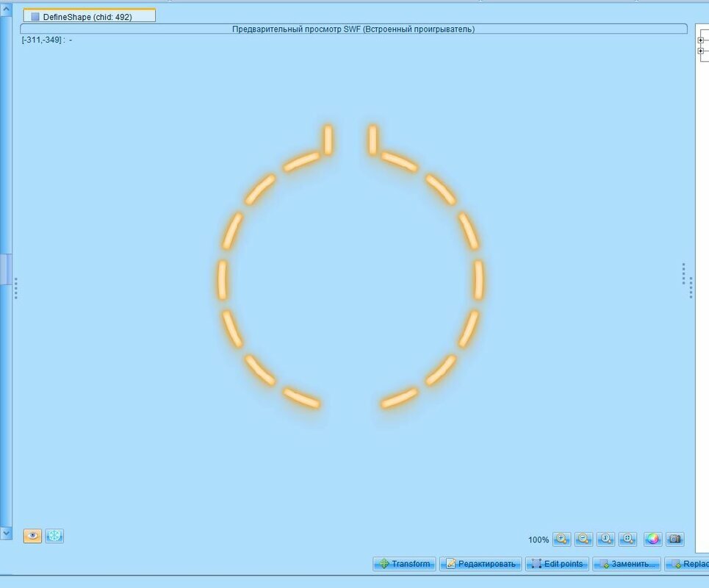Click the left scrollbar down arrow
This screenshot has width=709, height=588.
(x=6, y=532)
